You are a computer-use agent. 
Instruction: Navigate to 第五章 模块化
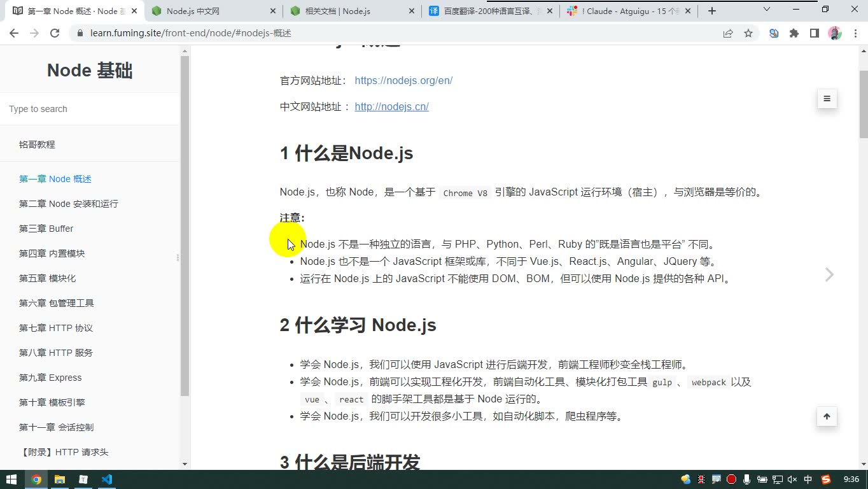pos(47,278)
